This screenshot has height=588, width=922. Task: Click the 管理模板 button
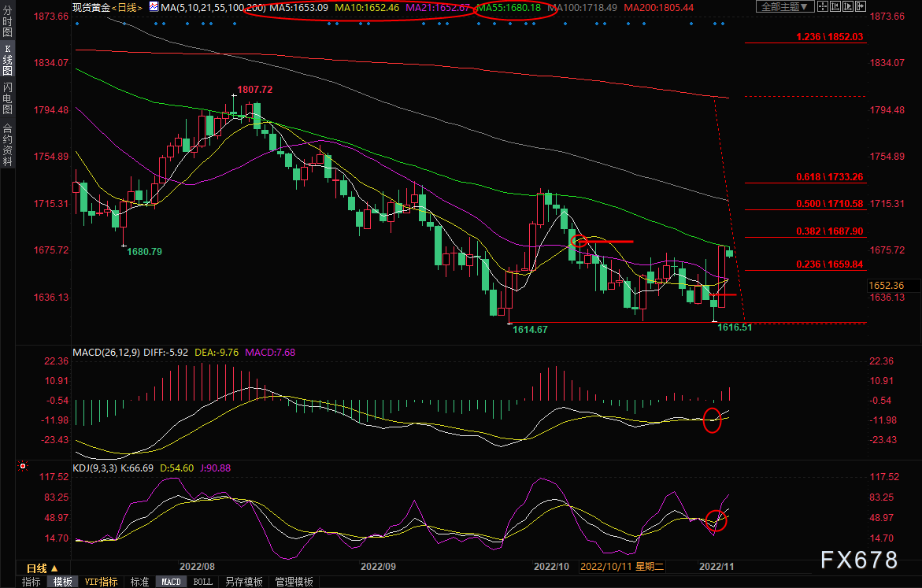click(293, 582)
